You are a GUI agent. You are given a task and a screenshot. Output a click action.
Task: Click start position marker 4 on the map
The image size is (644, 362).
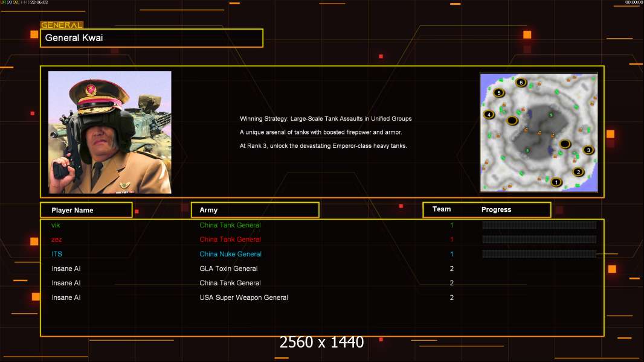(489, 115)
